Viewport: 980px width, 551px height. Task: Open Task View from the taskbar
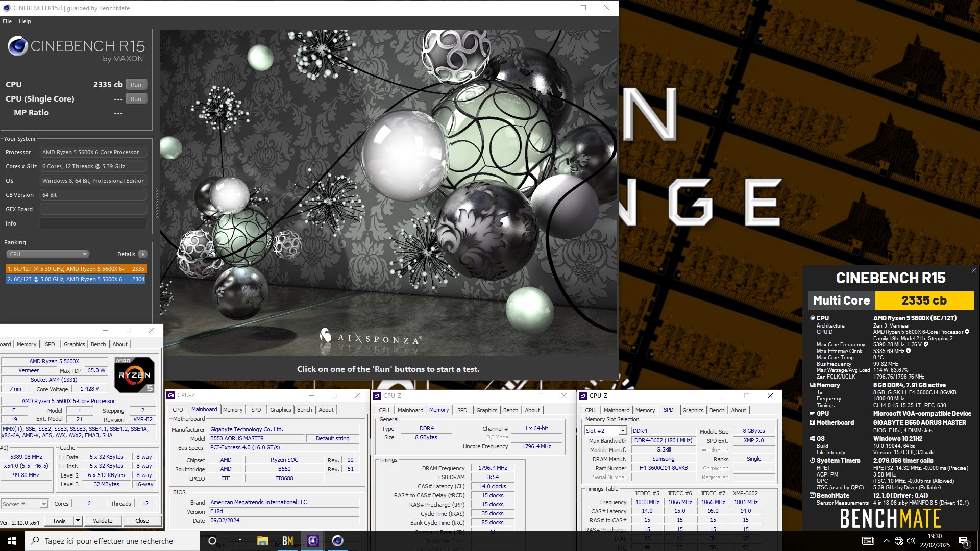[x=237, y=541]
